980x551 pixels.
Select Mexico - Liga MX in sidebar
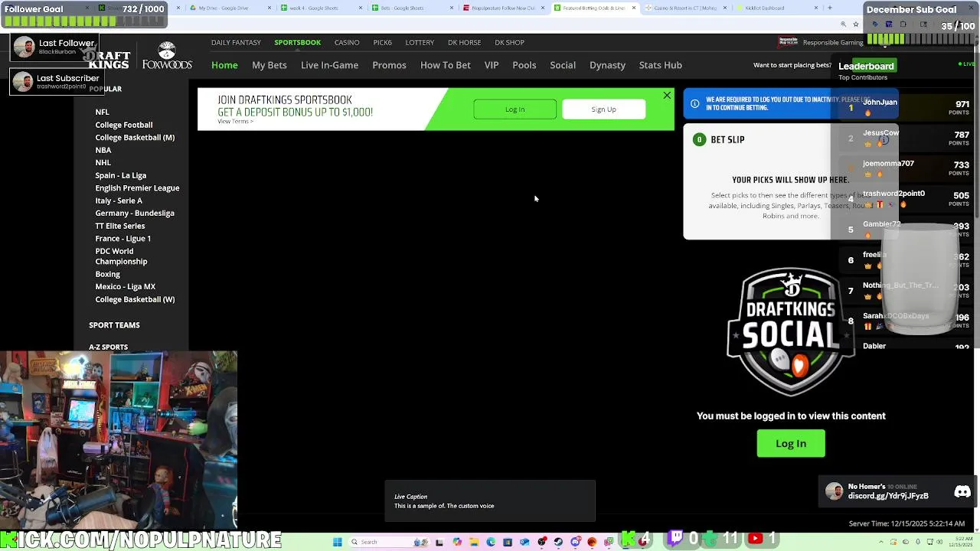[x=126, y=287]
